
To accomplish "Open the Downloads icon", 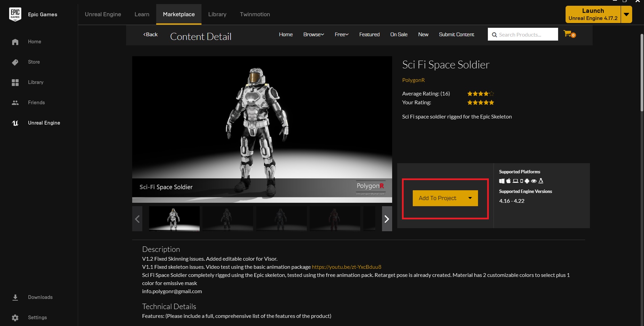I will tap(15, 297).
